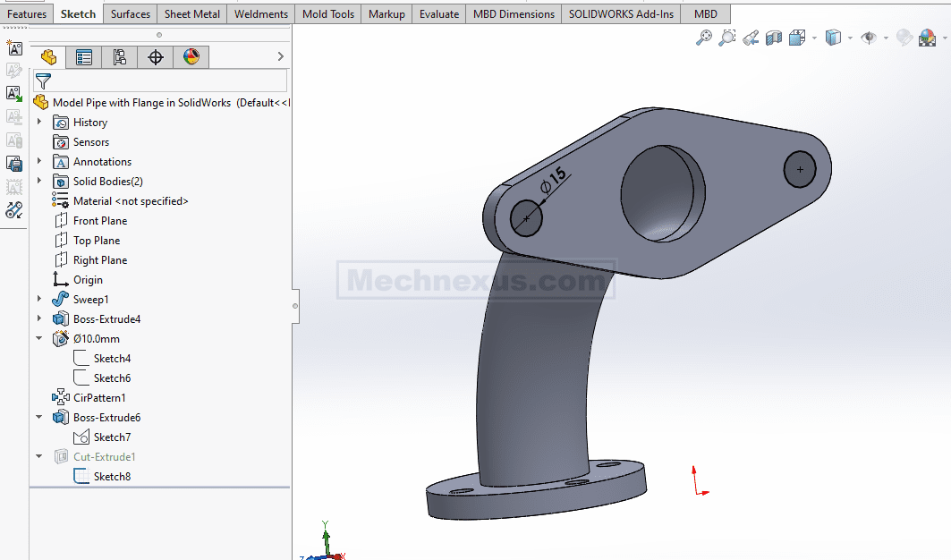Switch to the Features tab
This screenshot has width=951, height=560.
tap(27, 14)
